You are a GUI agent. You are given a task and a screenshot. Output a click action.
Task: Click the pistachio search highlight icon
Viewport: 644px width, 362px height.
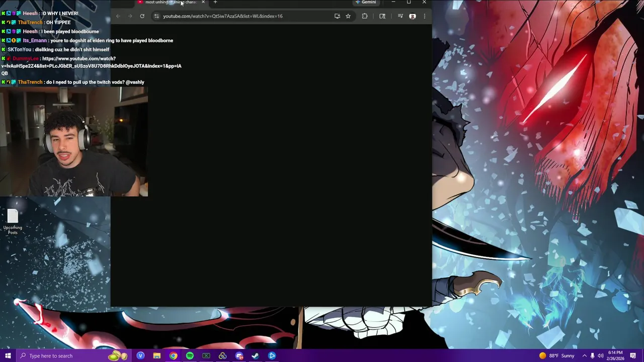tap(118, 356)
